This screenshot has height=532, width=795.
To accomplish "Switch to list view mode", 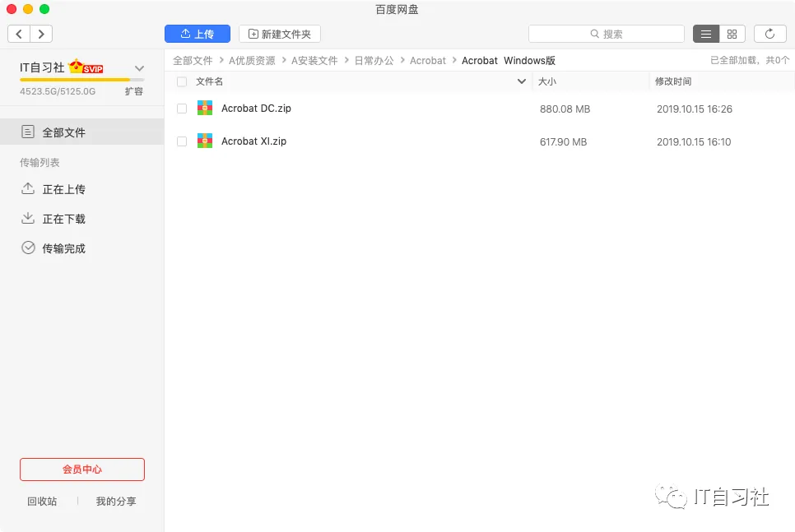I will (706, 34).
